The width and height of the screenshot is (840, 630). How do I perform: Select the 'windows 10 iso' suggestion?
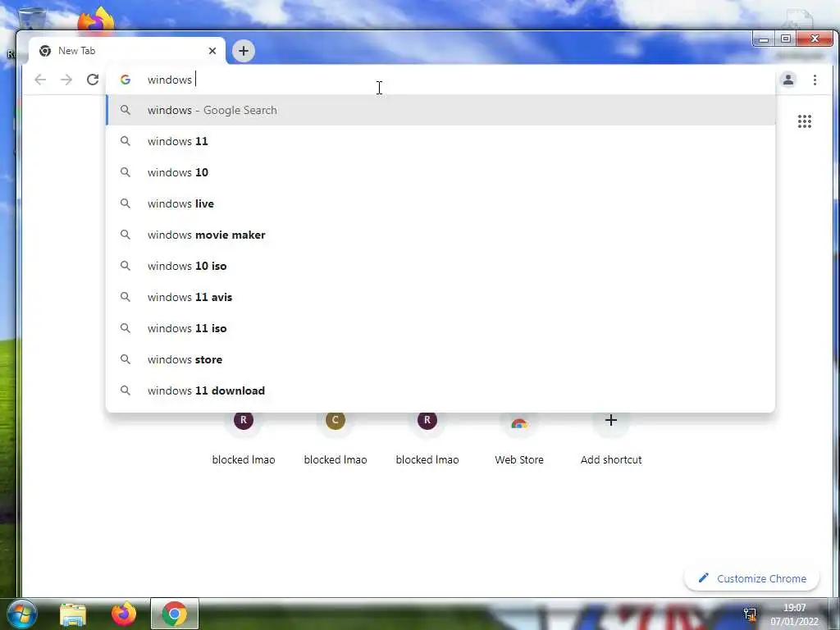click(x=441, y=266)
